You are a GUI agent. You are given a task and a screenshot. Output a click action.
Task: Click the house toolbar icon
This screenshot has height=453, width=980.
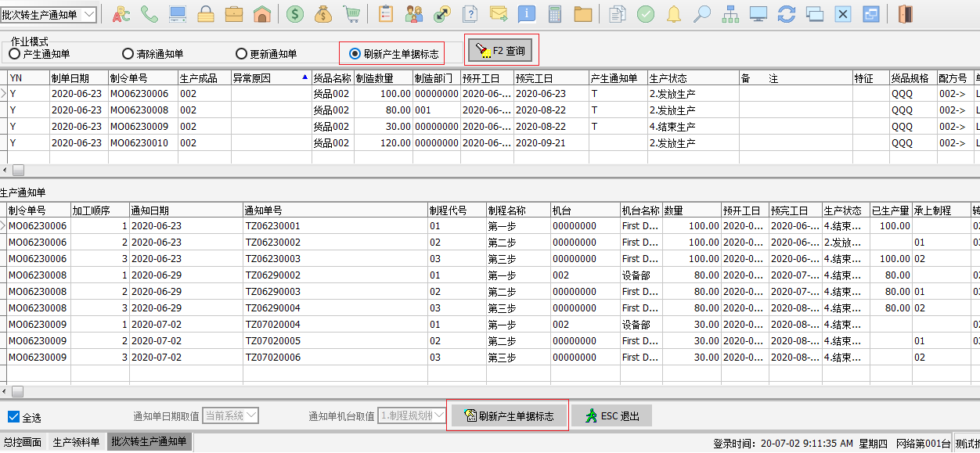pyautogui.click(x=262, y=14)
